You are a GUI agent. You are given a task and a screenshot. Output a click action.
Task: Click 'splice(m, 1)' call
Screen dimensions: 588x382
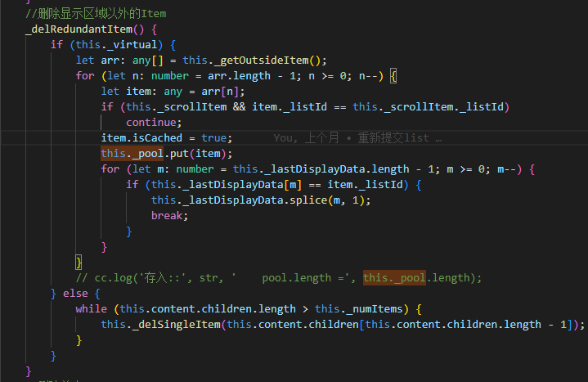(326, 200)
